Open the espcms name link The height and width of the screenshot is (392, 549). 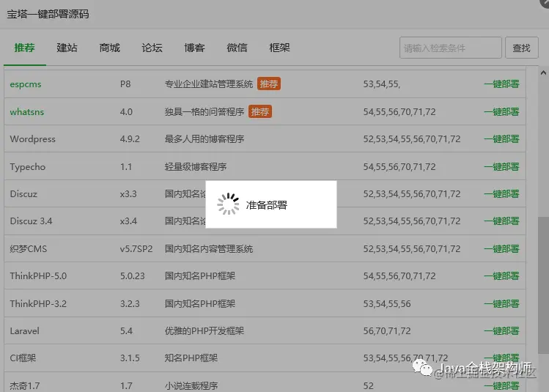click(x=26, y=84)
